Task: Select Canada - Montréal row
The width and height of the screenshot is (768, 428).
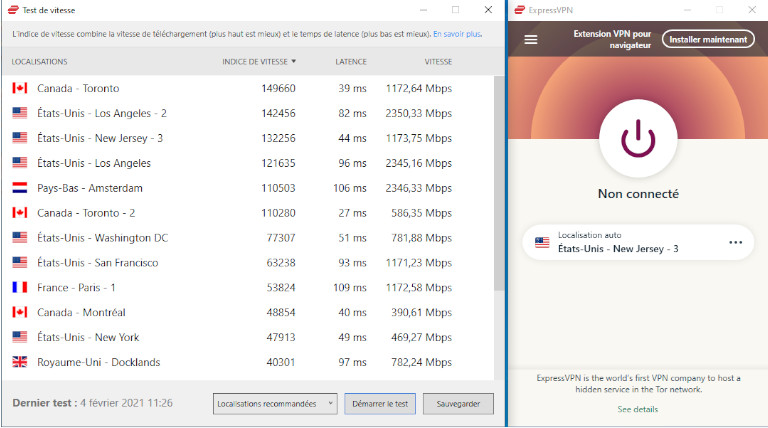Action: click(247, 312)
